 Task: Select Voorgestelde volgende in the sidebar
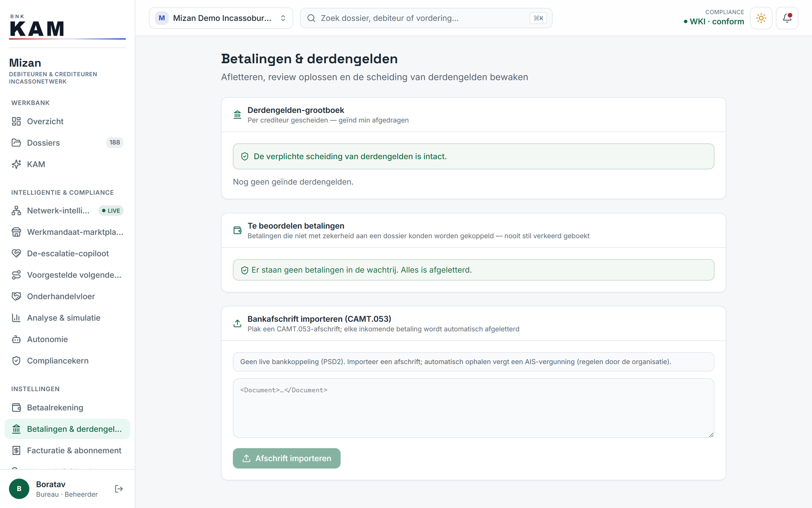click(x=67, y=275)
